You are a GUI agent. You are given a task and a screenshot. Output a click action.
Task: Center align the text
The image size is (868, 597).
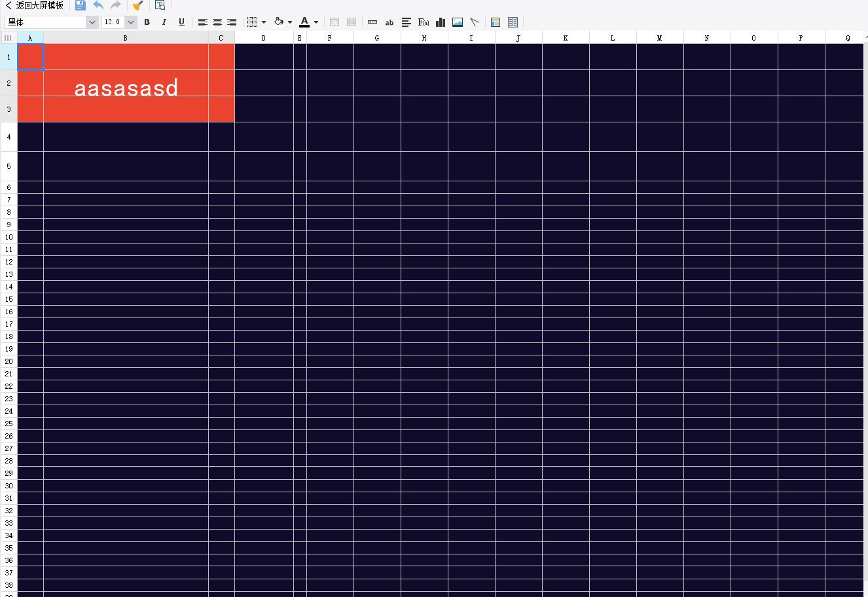(x=217, y=22)
